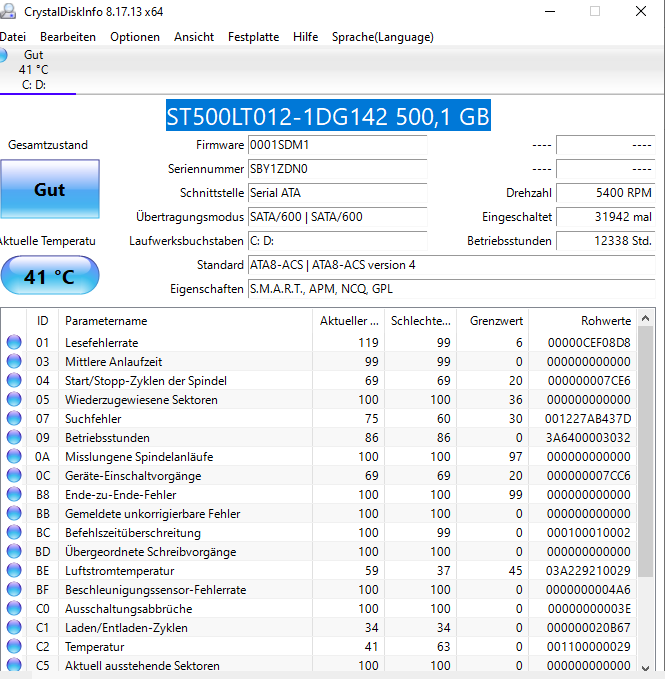The width and height of the screenshot is (665, 679).
Task: Click status icon of Luftstromtemperatur row
Action: [14, 571]
